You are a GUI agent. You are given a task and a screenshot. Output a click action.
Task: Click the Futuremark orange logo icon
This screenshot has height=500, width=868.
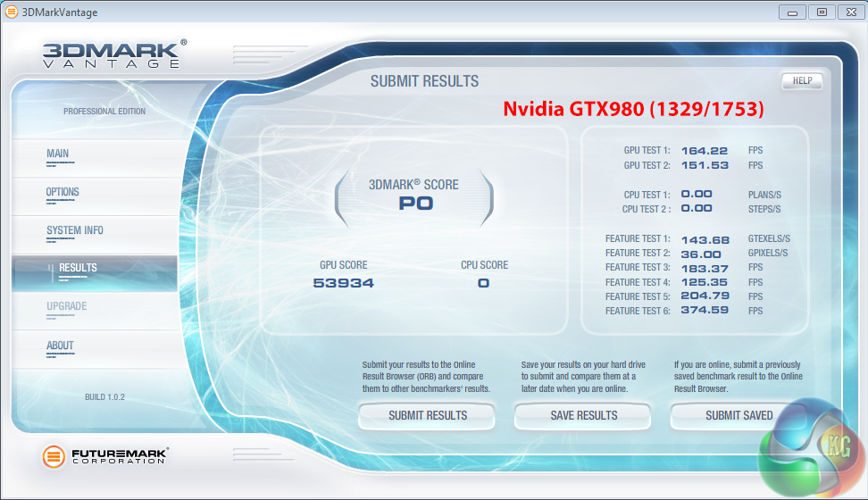[x=54, y=456]
